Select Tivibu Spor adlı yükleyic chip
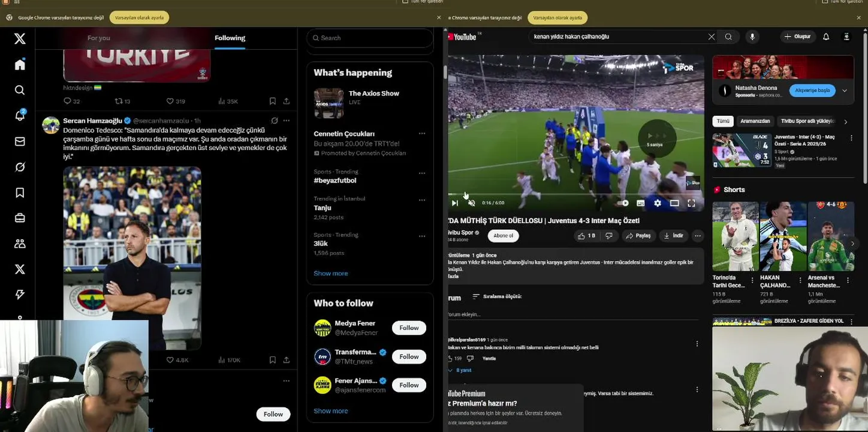The width and height of the screenshot is (868, 432). pos(807,121)
